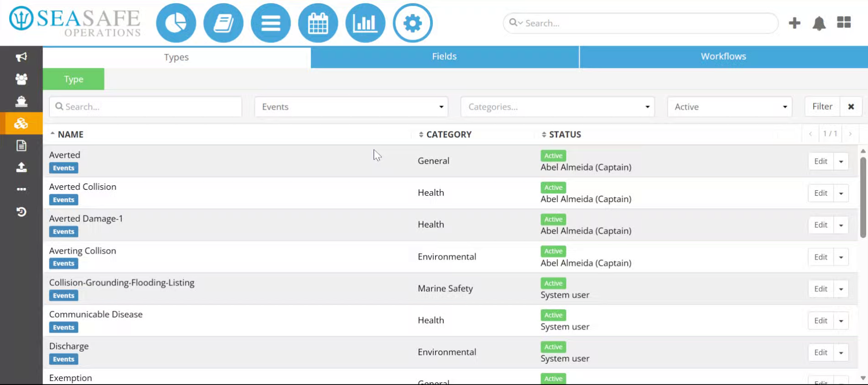
Task: Open the dropdown arrow beside Averted Edit
Action: (x=841, y=161)
